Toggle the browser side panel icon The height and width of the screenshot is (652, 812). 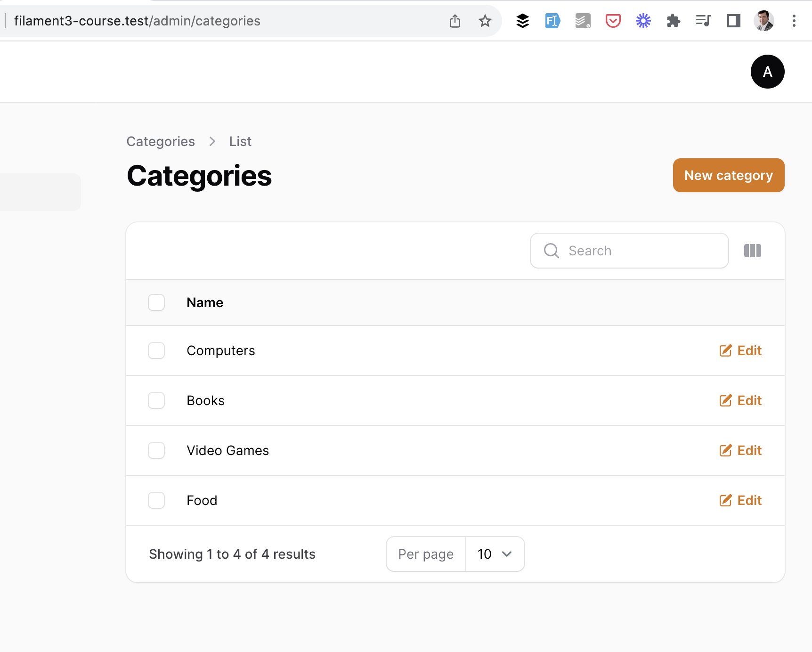(733, 21)
